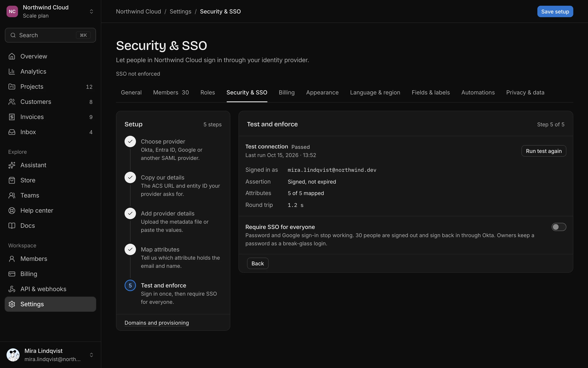
Task: Click the Fields & labels tab
Action: click(x=431, y=92)
